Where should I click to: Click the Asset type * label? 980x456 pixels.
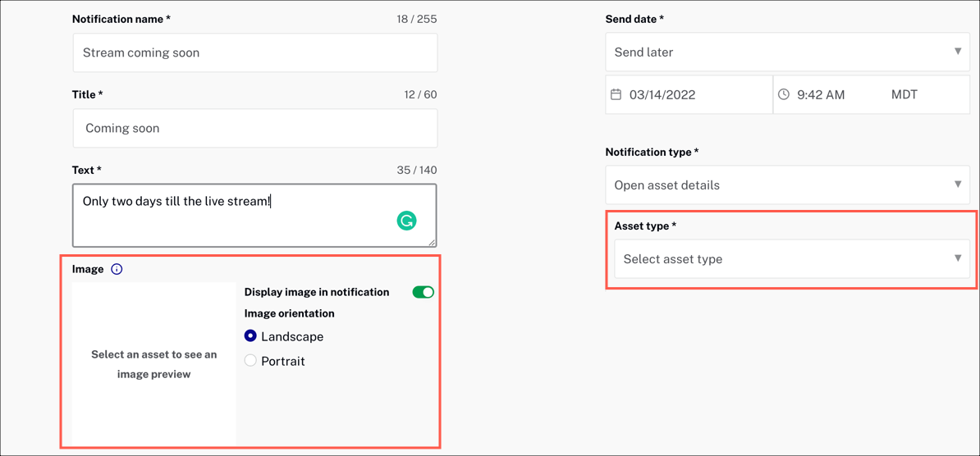coord(646,226)
